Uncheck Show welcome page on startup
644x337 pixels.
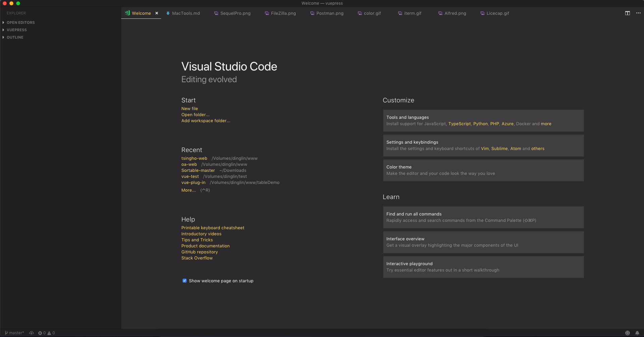tap(184, 281)
